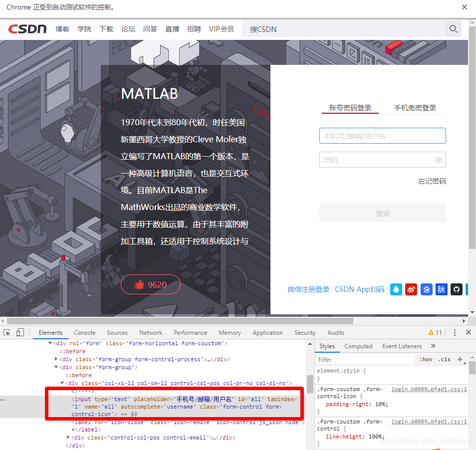Click the Baidu login icon

pyautogui.click(x=426, y=289)
